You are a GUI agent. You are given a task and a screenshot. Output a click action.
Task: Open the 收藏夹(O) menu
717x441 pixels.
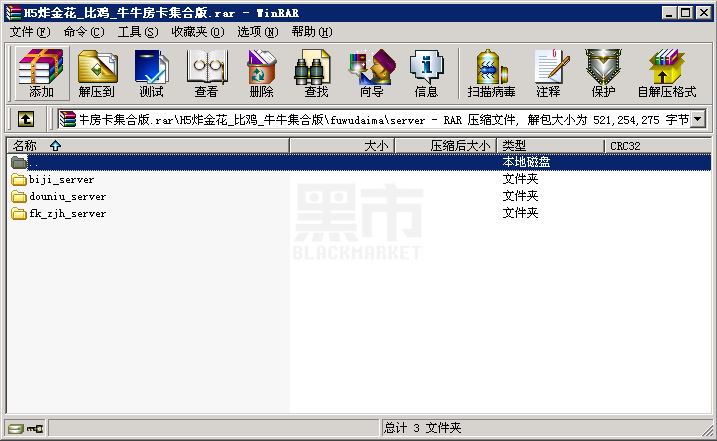coord(198,32)
